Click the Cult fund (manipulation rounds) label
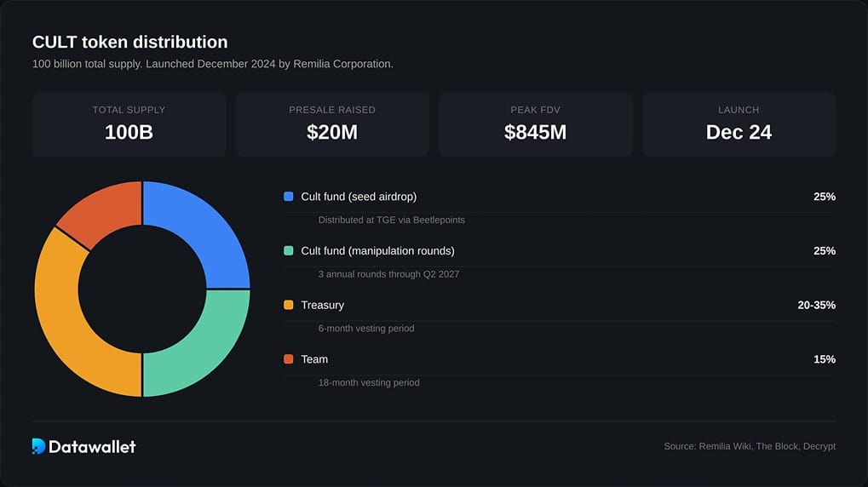 (377, 250)
